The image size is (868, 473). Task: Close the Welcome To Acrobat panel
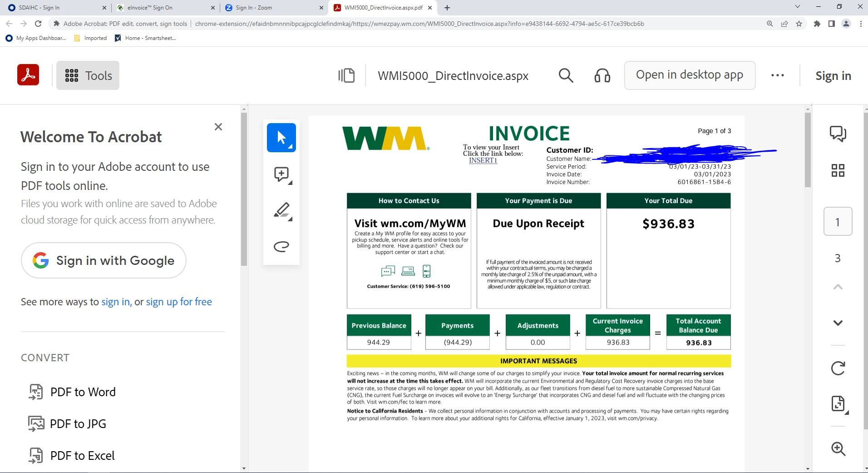218,127
